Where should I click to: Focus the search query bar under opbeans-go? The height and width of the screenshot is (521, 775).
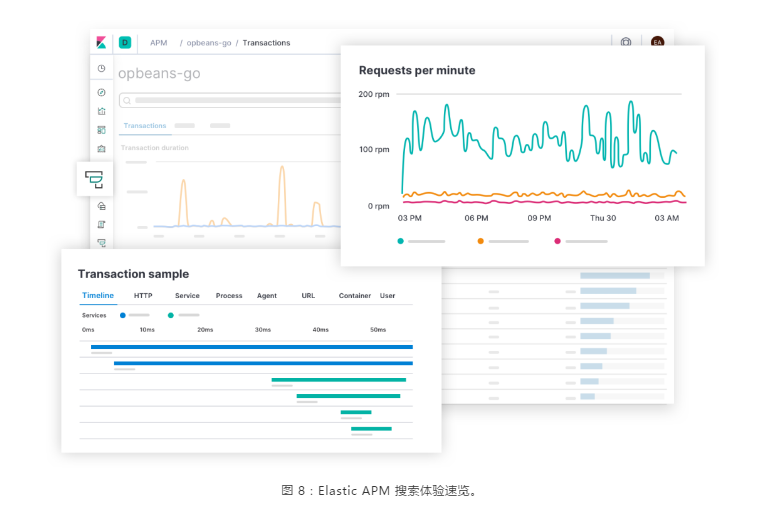[230, 100]
